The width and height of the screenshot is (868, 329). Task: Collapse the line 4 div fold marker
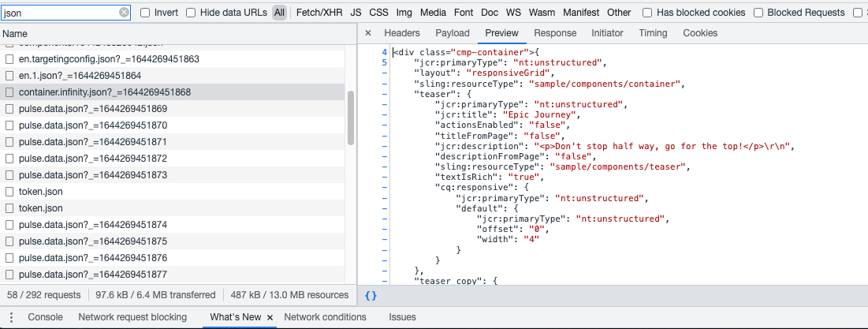coord(385,53)
